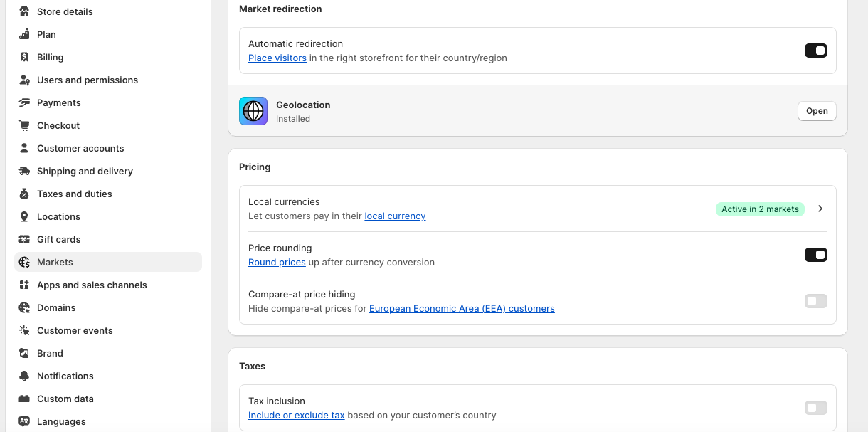Open the Markets settings menu item
Viewport: 868px width, 432px height.
tap(55, 262)
